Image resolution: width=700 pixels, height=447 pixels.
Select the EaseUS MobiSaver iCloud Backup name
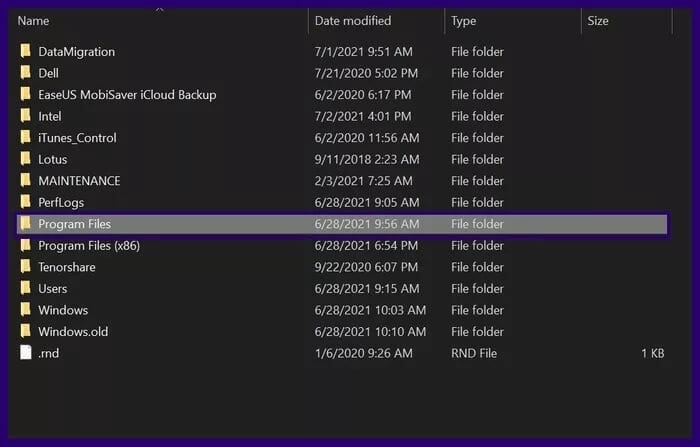[127, 95]
